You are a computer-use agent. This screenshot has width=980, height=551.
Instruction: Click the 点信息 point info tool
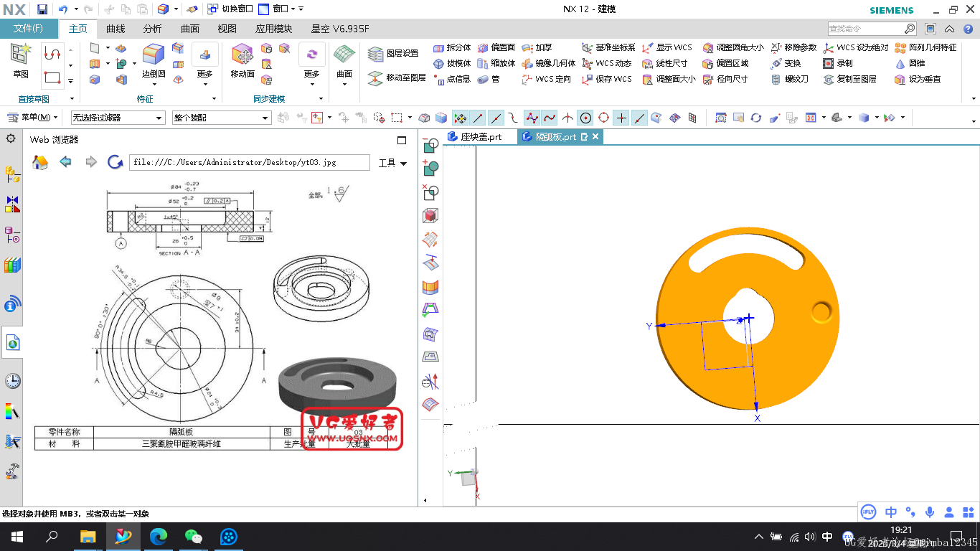click(x=452, y=79)
